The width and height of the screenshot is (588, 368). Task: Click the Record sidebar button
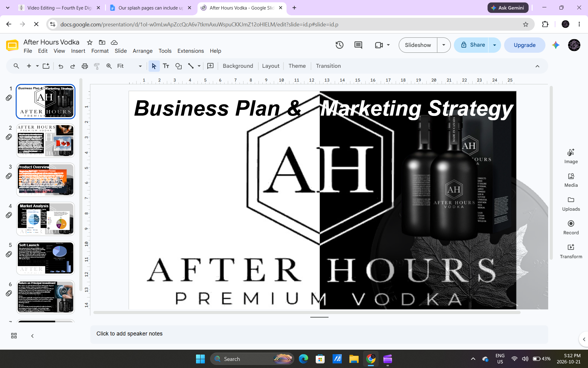tap(571, 228)
